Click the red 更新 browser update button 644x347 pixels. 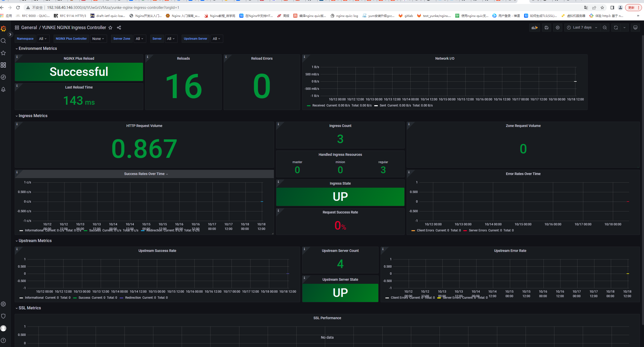tap(633, 8)
